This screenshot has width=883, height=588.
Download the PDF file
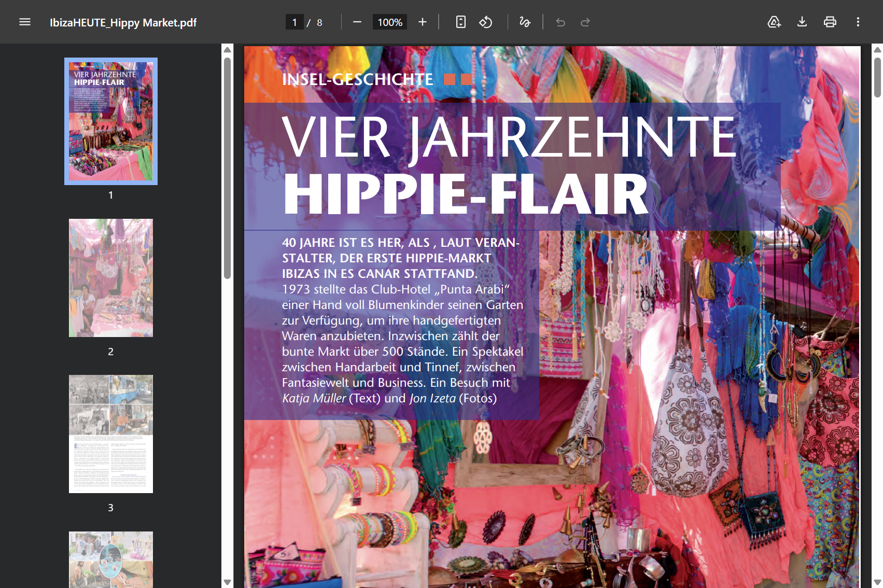tap(802, 22)
